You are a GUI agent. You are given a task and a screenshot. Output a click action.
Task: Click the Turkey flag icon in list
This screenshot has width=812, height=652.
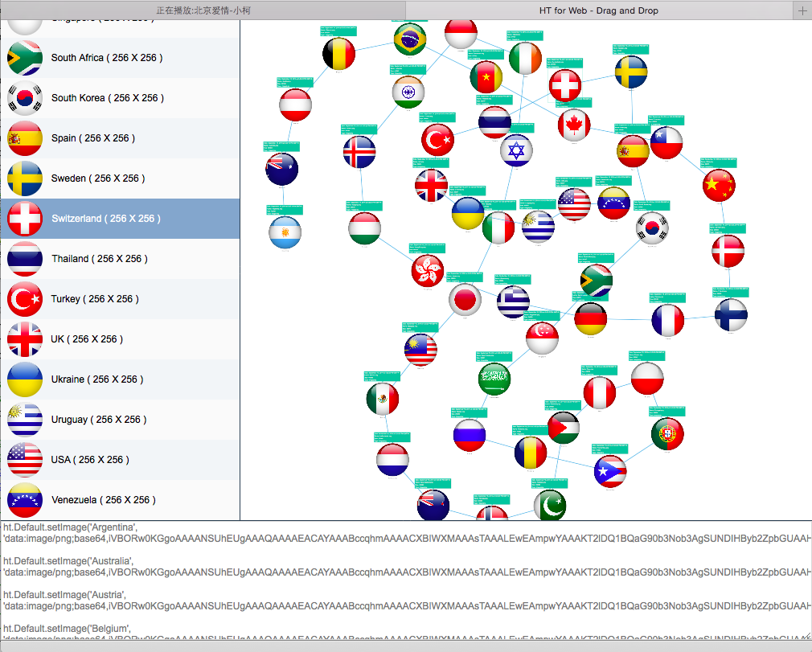click(x=25, y=299)
